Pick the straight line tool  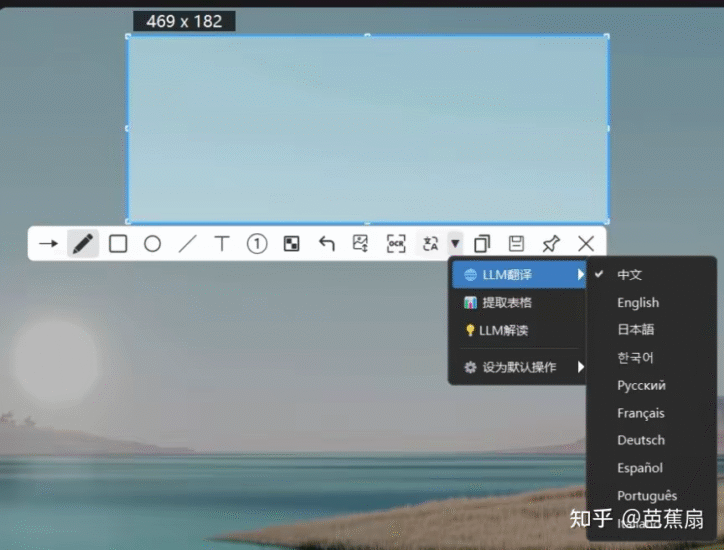187,243
